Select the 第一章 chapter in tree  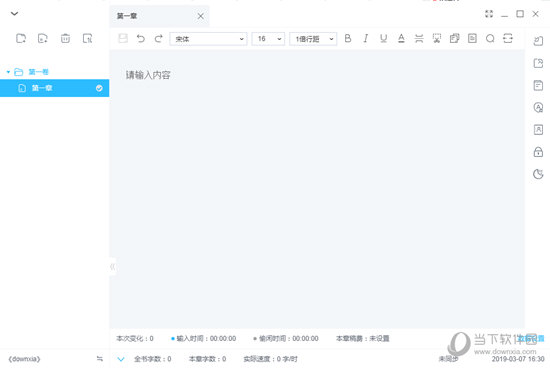54,88
